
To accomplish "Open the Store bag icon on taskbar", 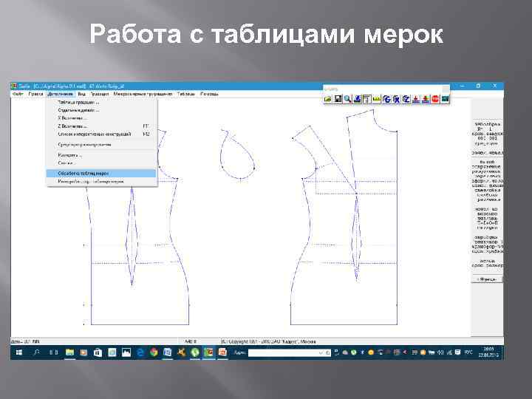I will pyautogui.click(x=98, y=353).
